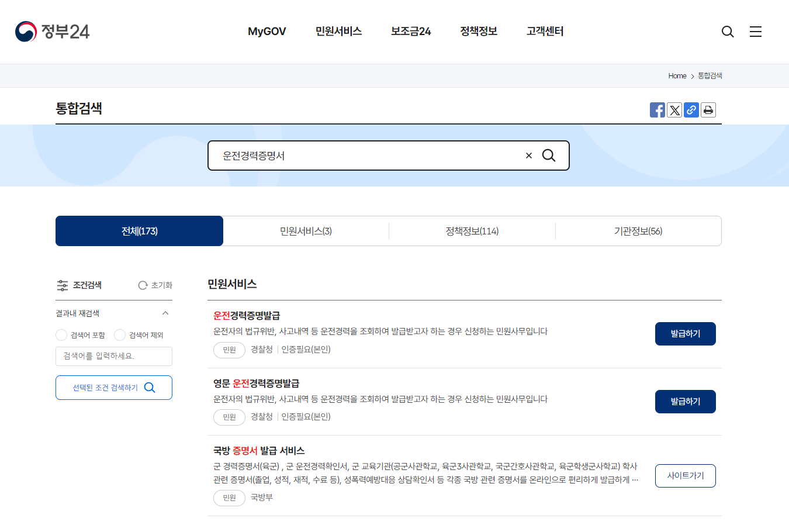Image resolution: width=789 pixels, height=532 pixels.
Task: Clear the search box with the × icon
Action: pos(528,156)
